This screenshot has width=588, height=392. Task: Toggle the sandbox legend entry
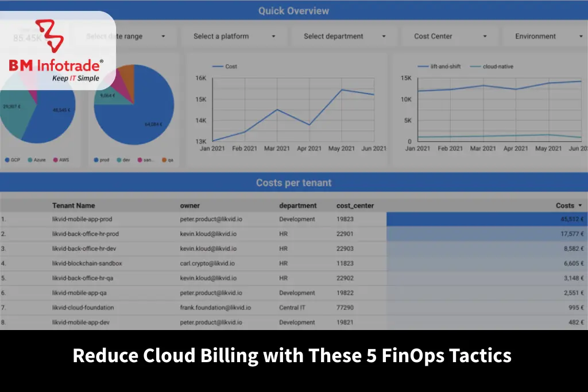(139, 159)
